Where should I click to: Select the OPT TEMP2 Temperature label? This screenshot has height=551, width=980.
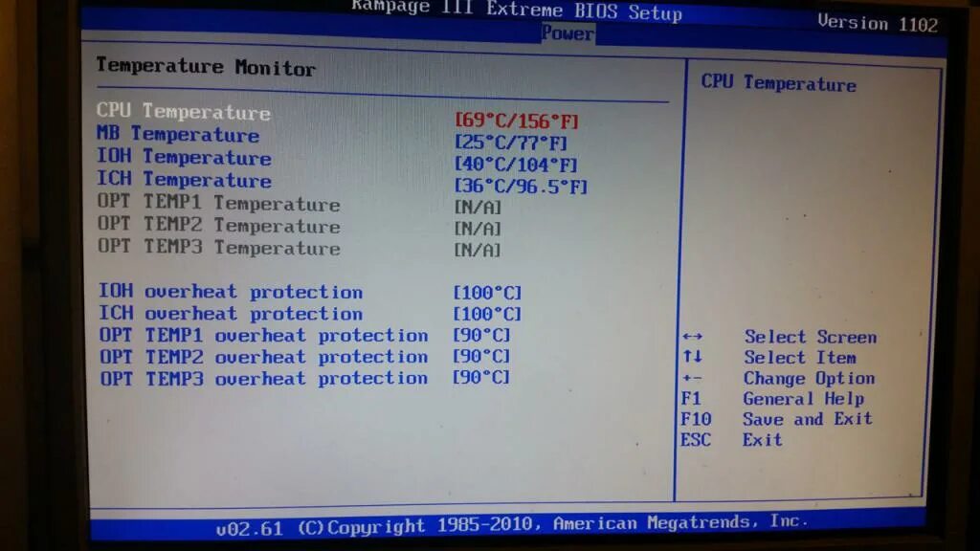(x=219, y=225)
